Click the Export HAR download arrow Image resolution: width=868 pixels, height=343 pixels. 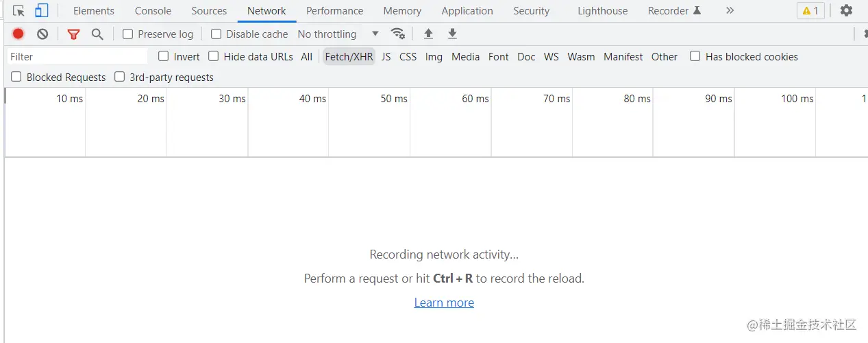pyautogui.click(x=452, y=34)
